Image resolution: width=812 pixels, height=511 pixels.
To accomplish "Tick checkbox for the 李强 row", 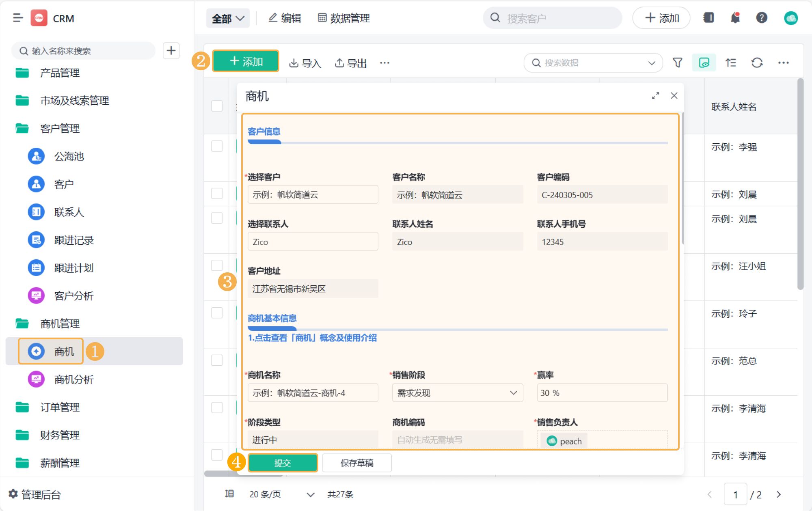I will 217,146.
